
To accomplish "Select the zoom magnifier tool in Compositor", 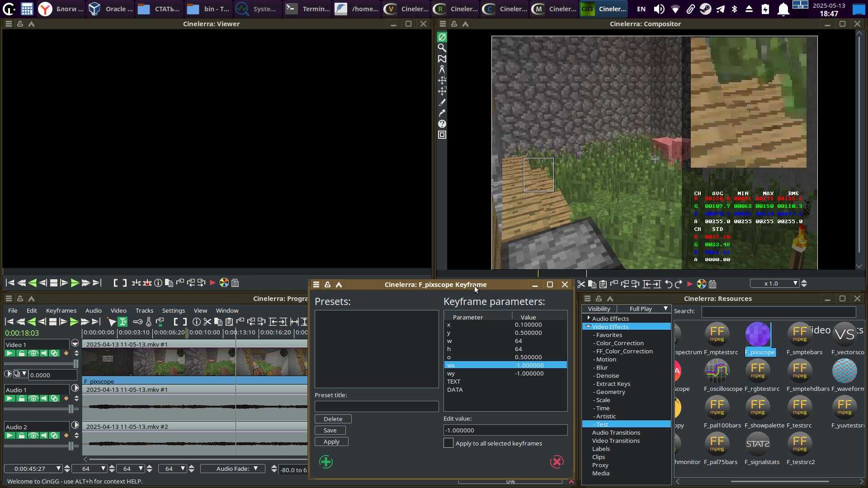I will [442, 48].
